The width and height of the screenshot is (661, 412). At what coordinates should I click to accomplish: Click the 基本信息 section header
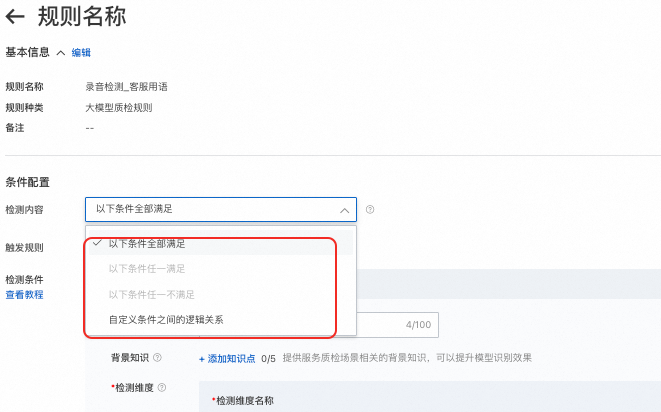27,52
